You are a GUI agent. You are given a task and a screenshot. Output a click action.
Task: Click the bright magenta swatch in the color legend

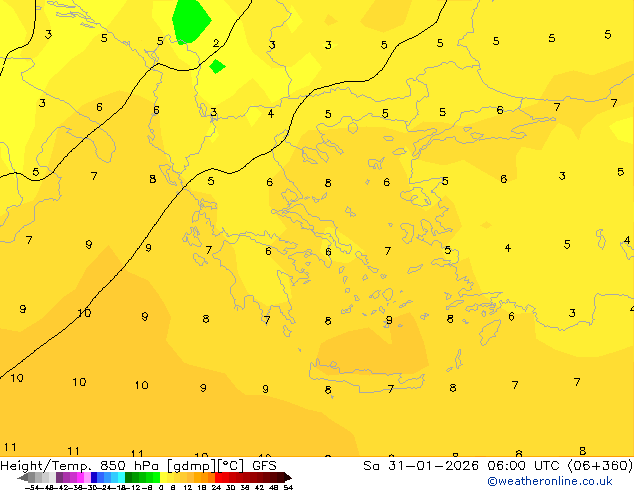(80, 477)
